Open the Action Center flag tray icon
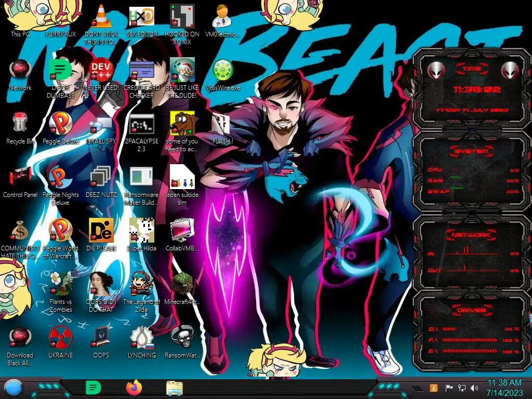The image size is (532, 399). tap(449, 388)
